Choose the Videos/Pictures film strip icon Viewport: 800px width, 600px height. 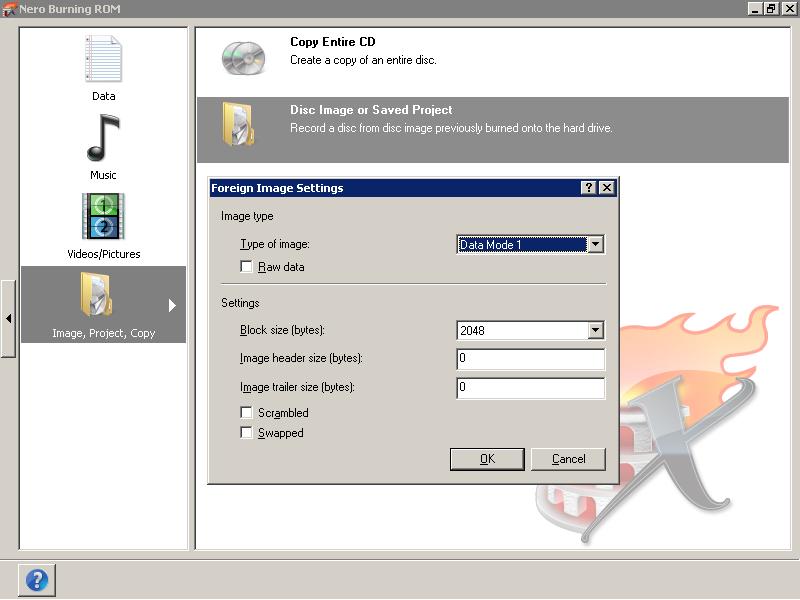pos(104,216)
